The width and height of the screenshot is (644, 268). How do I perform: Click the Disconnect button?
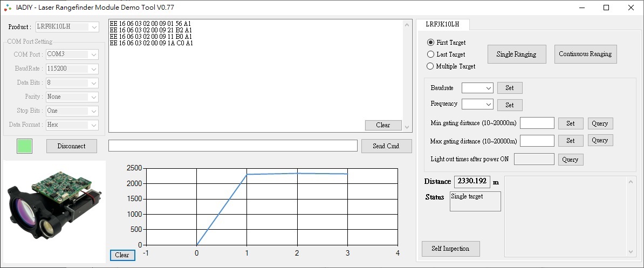pos(72,146)
